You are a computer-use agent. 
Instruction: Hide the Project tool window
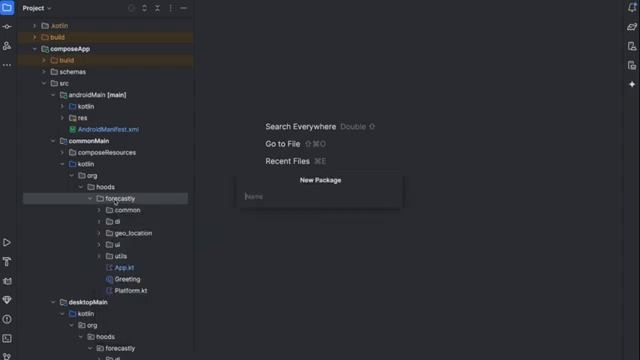(x=184, y=8)
